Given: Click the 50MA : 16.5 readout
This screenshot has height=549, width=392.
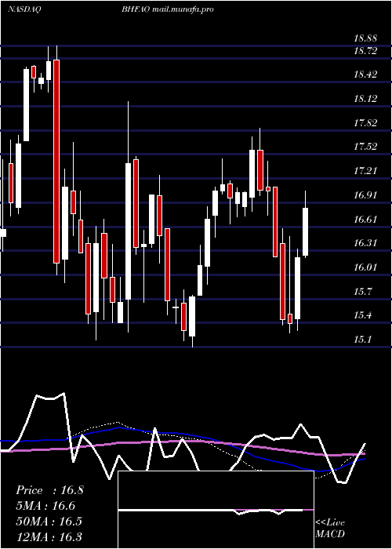Looking at the screenshot, I should pos(49,522).
